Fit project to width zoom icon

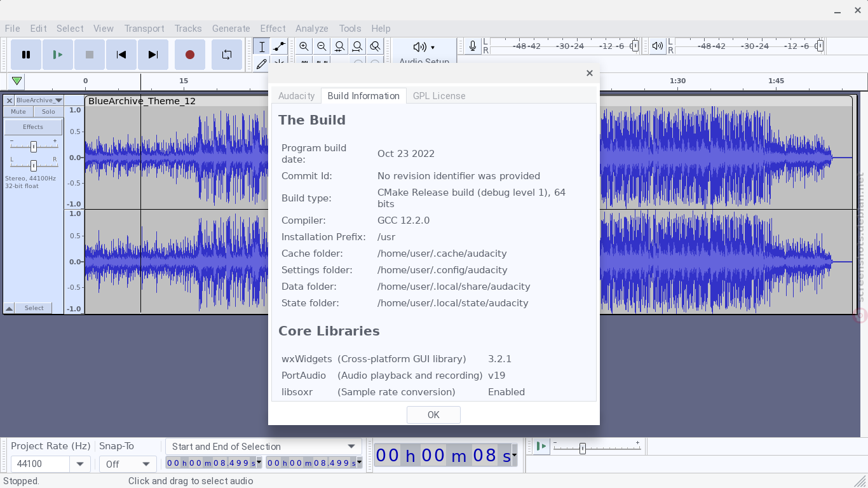(358, 46)
